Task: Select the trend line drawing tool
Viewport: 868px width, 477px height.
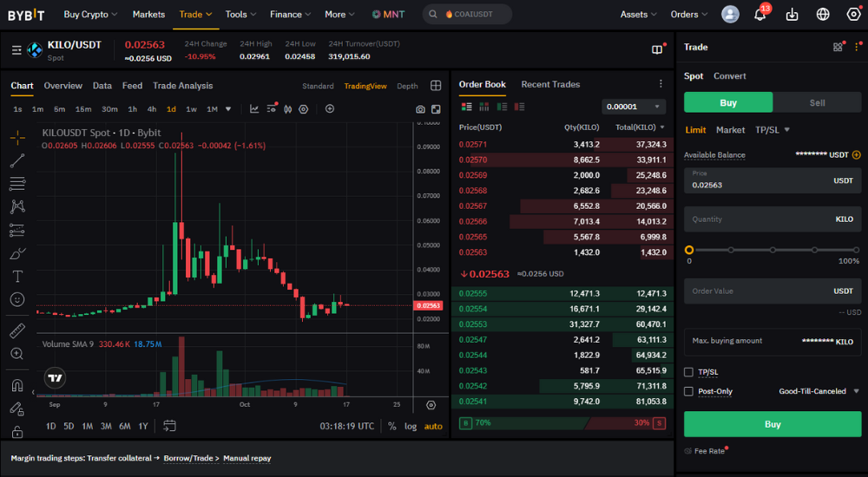Action: pyautogui.click(x=17, y=160)
